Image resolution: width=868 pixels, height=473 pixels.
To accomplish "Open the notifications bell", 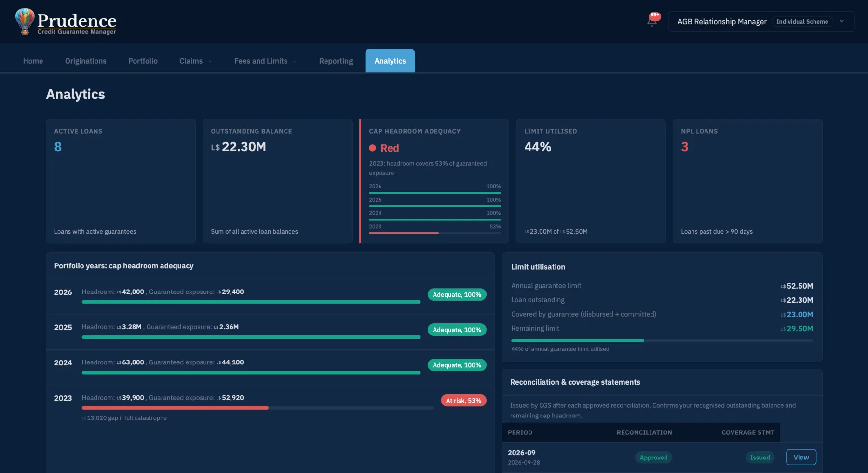I will click(x=652, y=21).
